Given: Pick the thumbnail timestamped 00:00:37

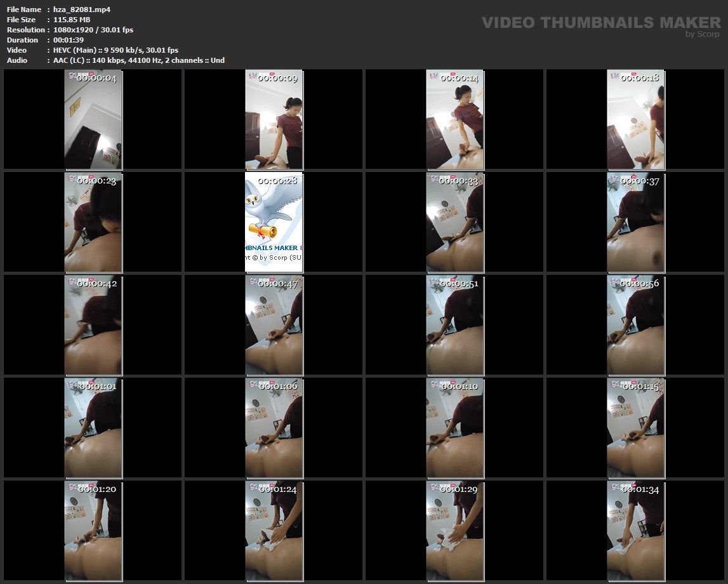Looking at the screenshot, I should [x=635, y=222].
